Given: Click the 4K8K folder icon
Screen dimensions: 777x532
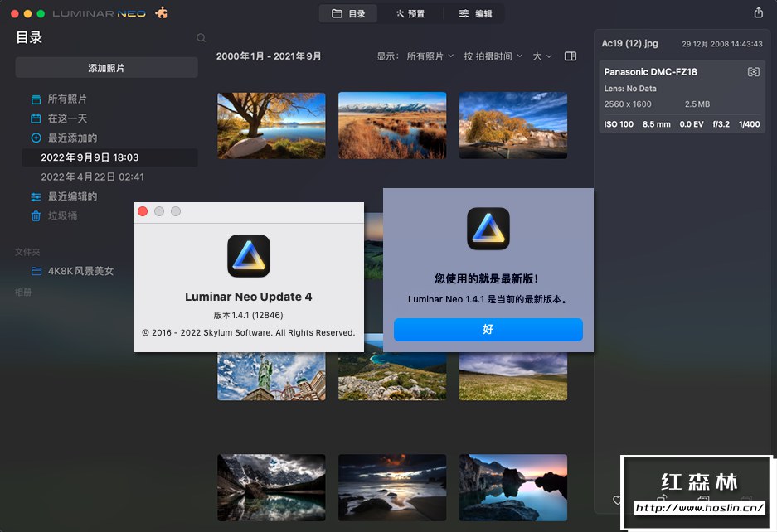Looking at the screenshot, I should tap(36, 271).
